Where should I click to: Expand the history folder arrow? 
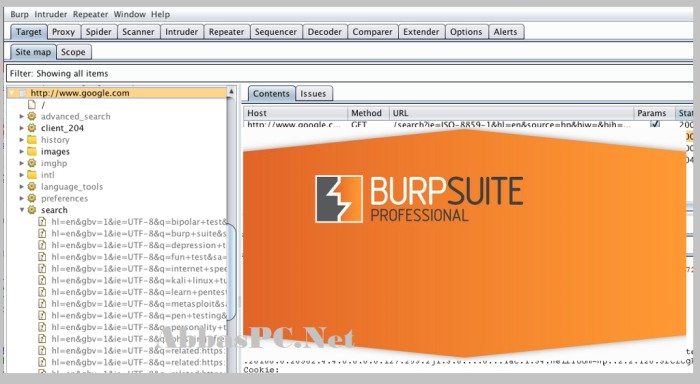pyautogui.click(x=21, y=139)
